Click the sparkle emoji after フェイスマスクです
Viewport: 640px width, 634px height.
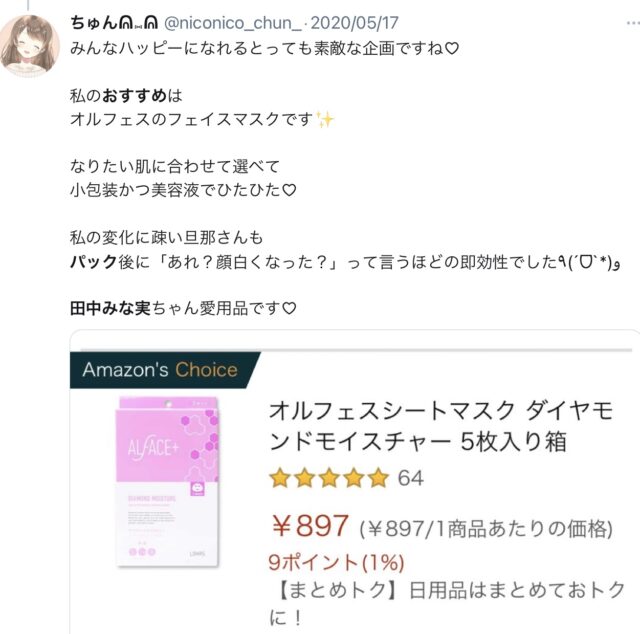point(325,120)
